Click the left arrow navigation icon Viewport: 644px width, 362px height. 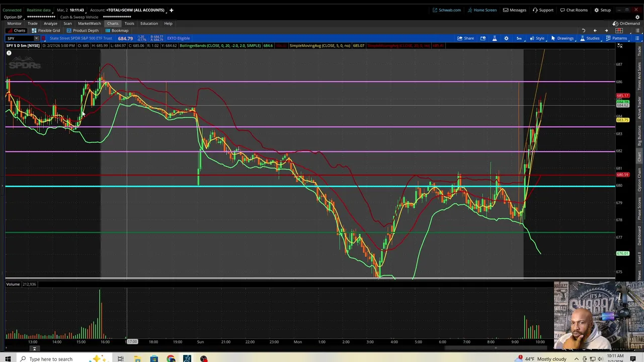[x=595, y=31]
